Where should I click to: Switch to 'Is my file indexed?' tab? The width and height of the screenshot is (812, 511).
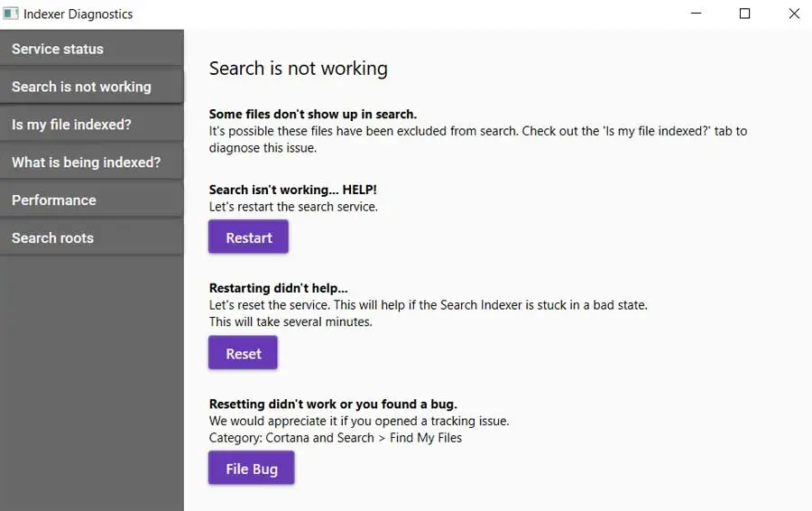click(92, 125)
